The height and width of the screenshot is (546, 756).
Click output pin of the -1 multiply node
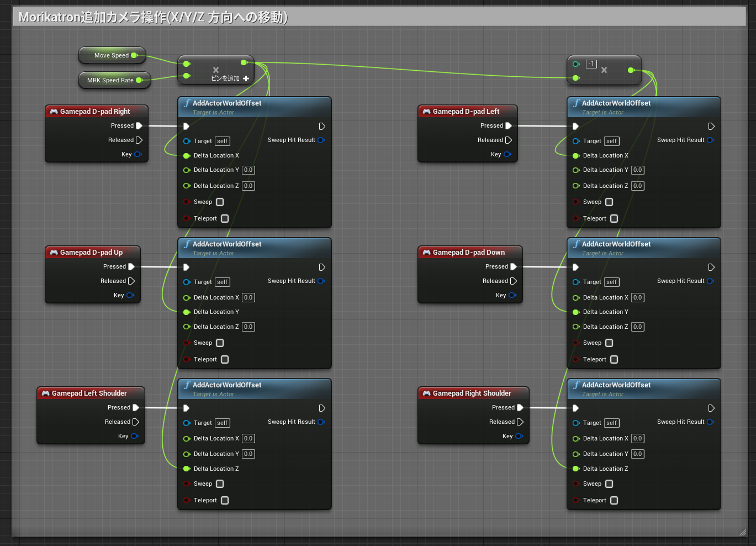pyautogui.click(x=631, y=70)
